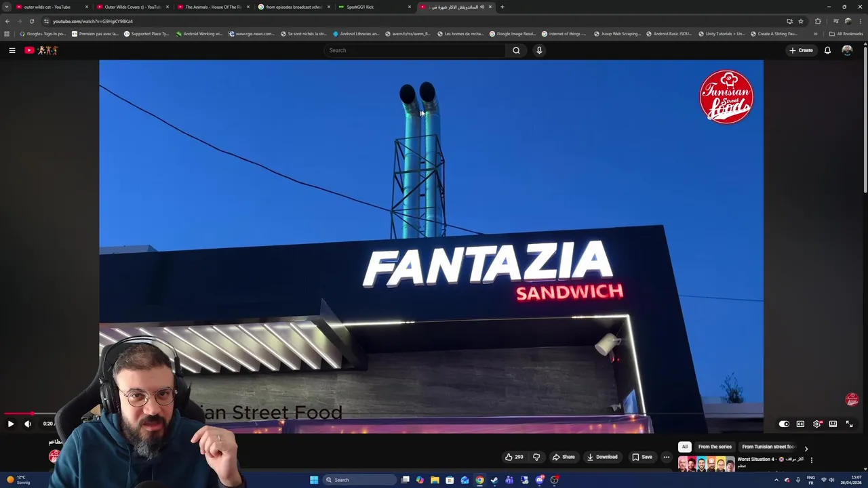The height and width of the screenshot is (488, 868).
Task: Show the next filter chips arrow
Action: (806, 448)
